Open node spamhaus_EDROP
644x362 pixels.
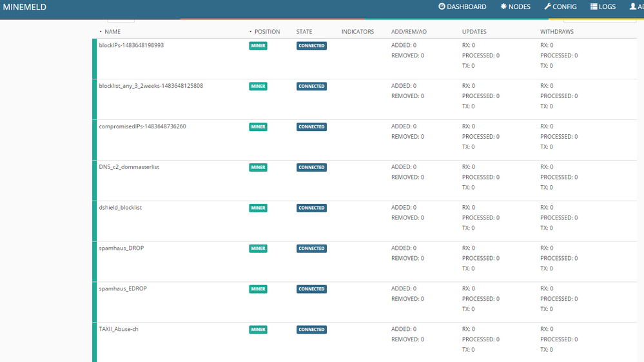click(x=122, y=289)
